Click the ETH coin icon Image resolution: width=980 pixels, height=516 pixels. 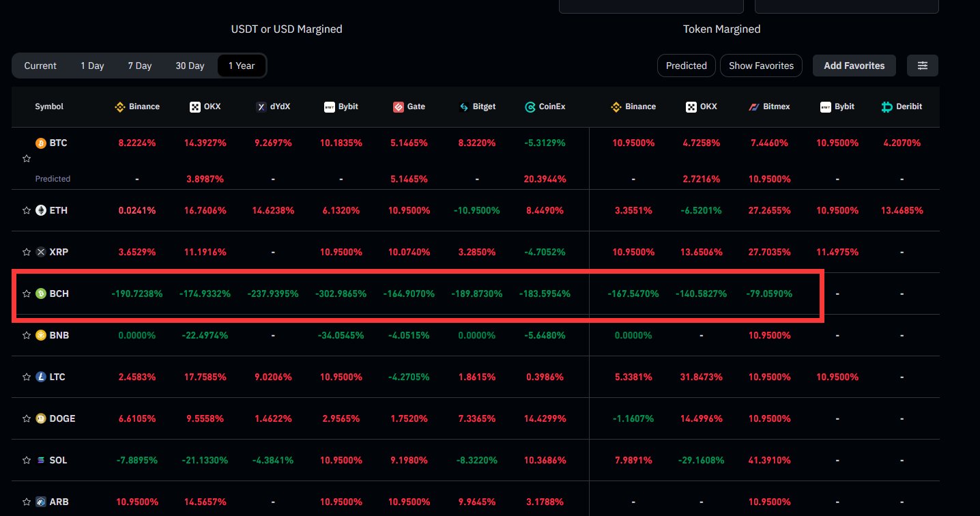(41, 210)
